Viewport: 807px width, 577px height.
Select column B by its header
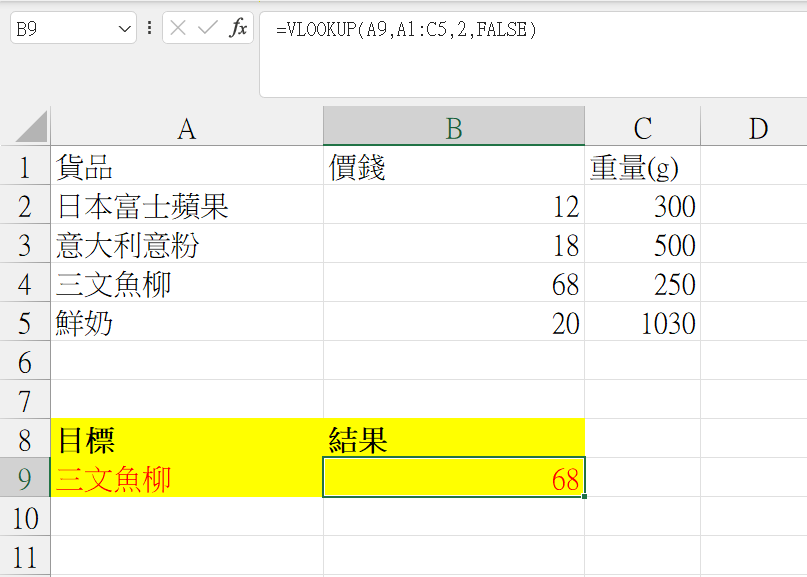coord(453,126)
